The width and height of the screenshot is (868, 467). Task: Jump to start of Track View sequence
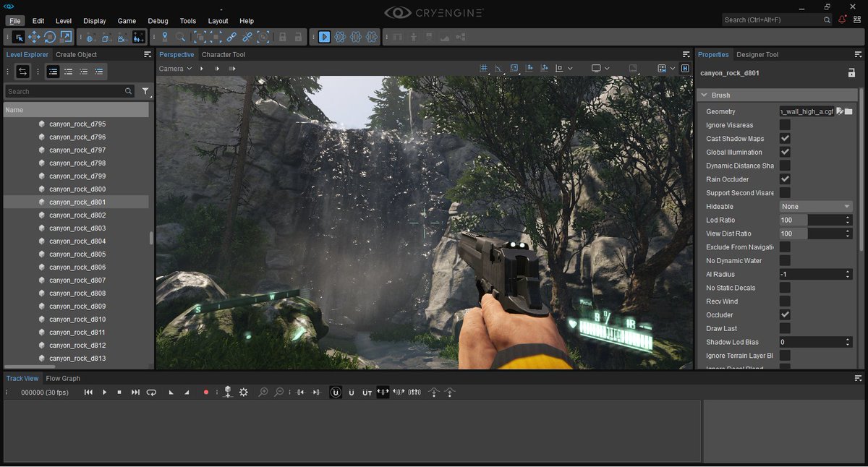(88, 392)
